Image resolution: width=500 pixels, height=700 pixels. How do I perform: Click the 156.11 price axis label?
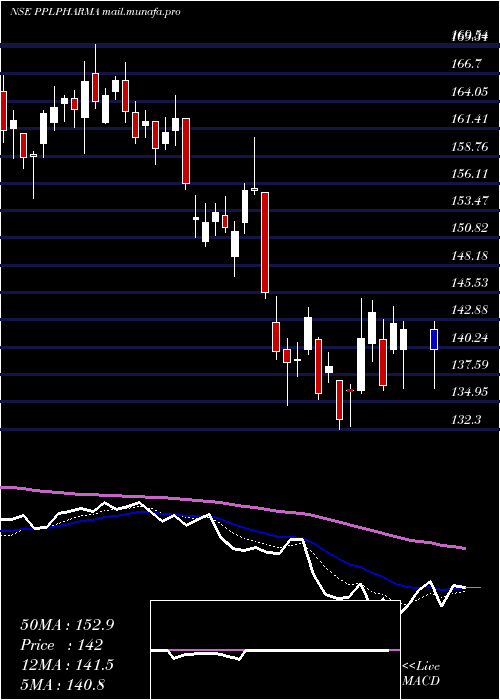coord(469,174)
